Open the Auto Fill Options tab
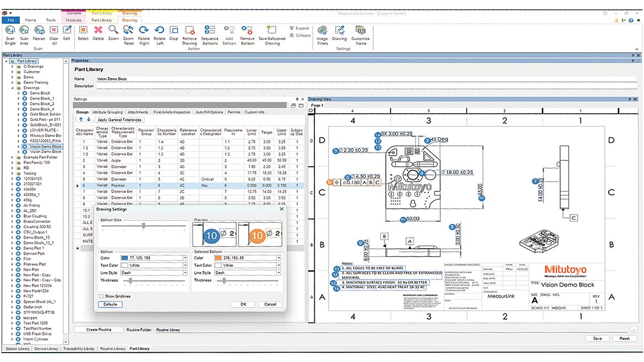Image resolution: width=644 pixels, height=362 pixels. click(x=209, y=112)
